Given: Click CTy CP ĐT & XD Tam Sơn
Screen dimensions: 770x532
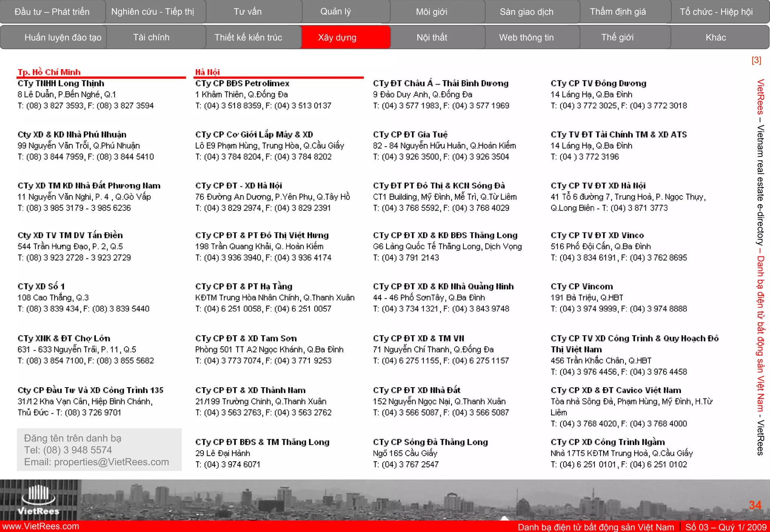Looking at the screenshot, I should coord(246,338).
